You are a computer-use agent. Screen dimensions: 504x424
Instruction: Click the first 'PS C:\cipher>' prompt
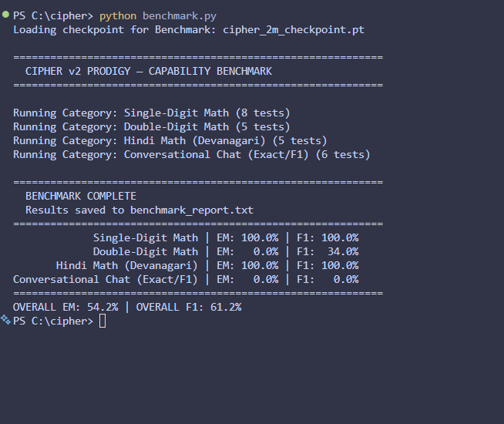click(x=53, y=16)
